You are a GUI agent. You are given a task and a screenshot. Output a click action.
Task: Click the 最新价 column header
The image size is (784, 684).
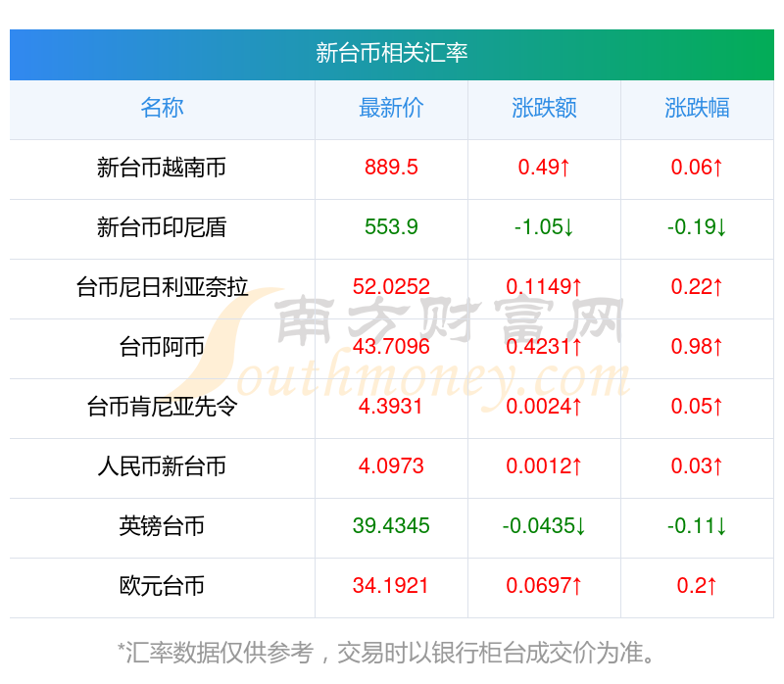(391, 108)
